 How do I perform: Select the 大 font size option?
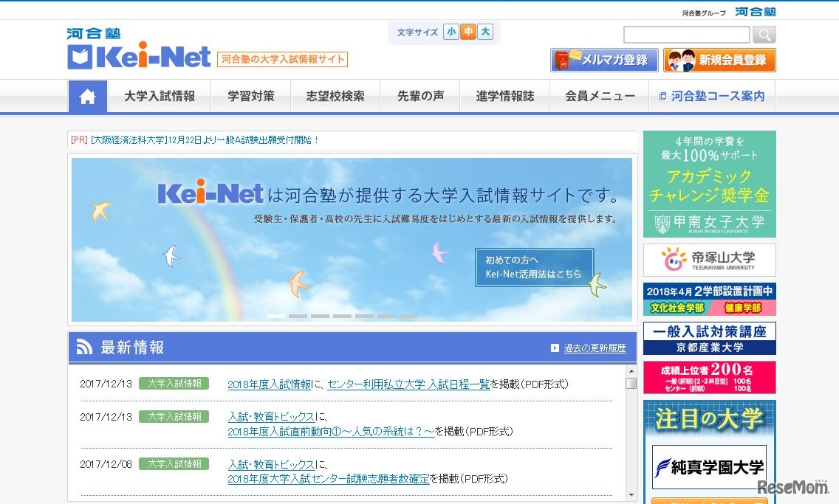pos(485,32)
